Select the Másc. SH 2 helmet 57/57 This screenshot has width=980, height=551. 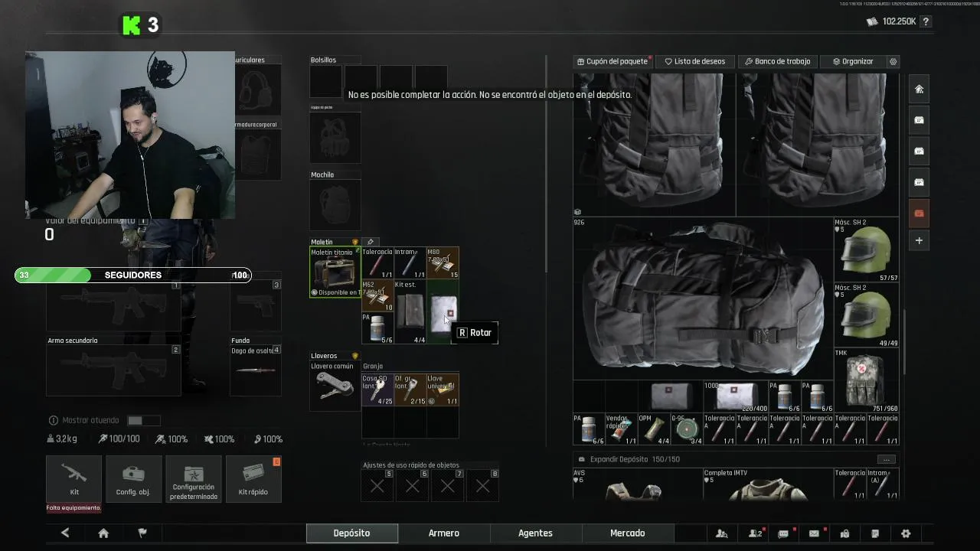tap(866, 250)
